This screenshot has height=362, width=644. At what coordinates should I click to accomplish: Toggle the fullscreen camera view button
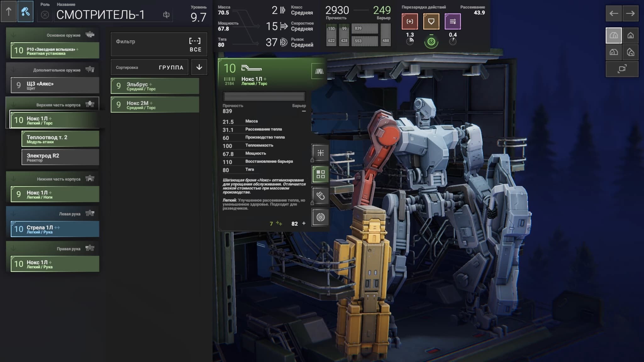pyautogui.click(x=622, y=69)
